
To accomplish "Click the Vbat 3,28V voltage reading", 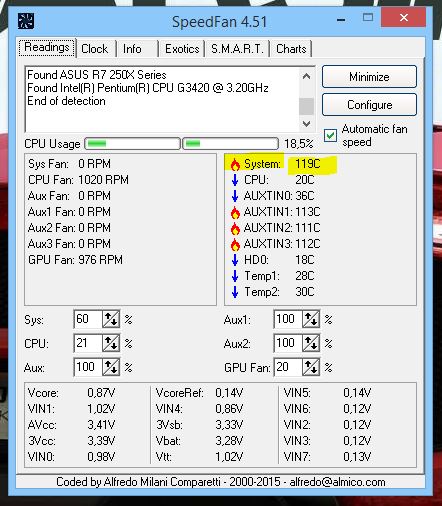I will [x=199, y=441].
